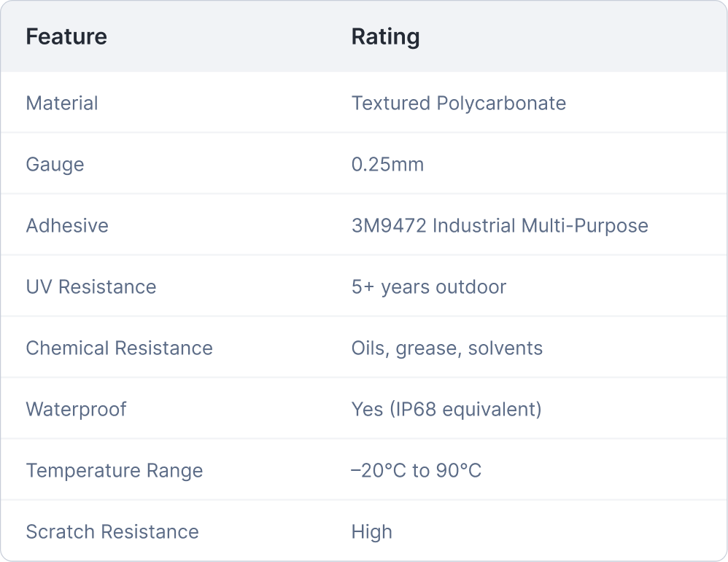
Task: Click the High scratch resistance value
Action: pos(371,531)
